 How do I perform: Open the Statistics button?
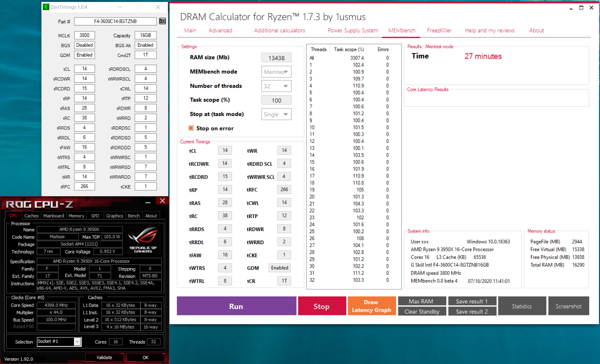pos(522,306)
